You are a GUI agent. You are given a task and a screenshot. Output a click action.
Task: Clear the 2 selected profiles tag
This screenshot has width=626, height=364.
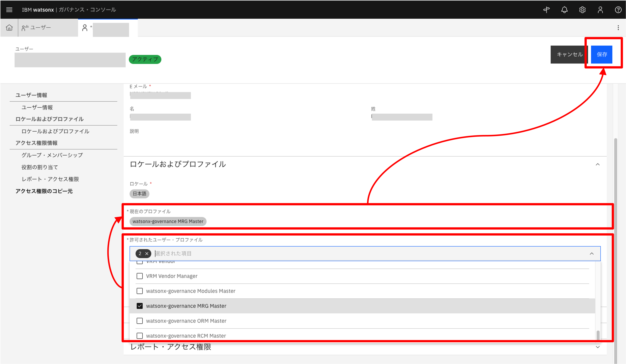pyautogui.click(x=147, y=254)
